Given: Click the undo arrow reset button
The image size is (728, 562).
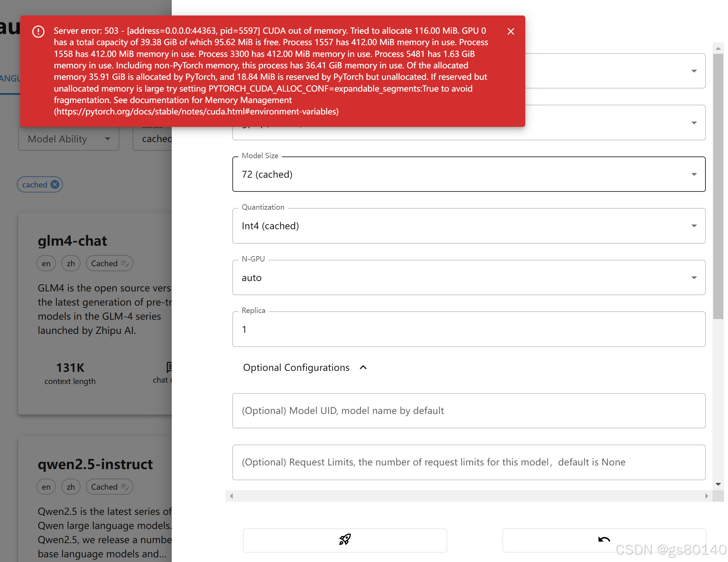Looking at the screenshot, I should (x=604, y=540).
